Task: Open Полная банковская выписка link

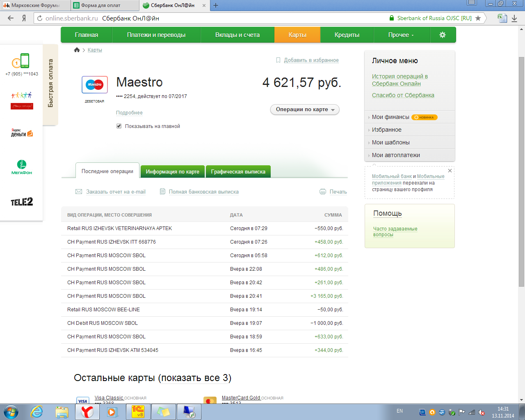Action: (x=204, y=192)
